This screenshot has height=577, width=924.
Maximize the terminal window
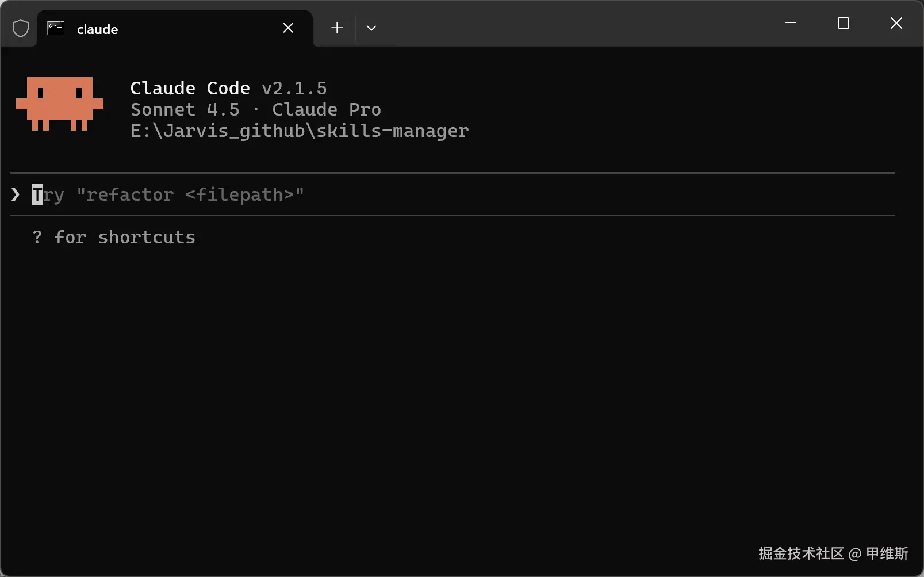point(844,23)
